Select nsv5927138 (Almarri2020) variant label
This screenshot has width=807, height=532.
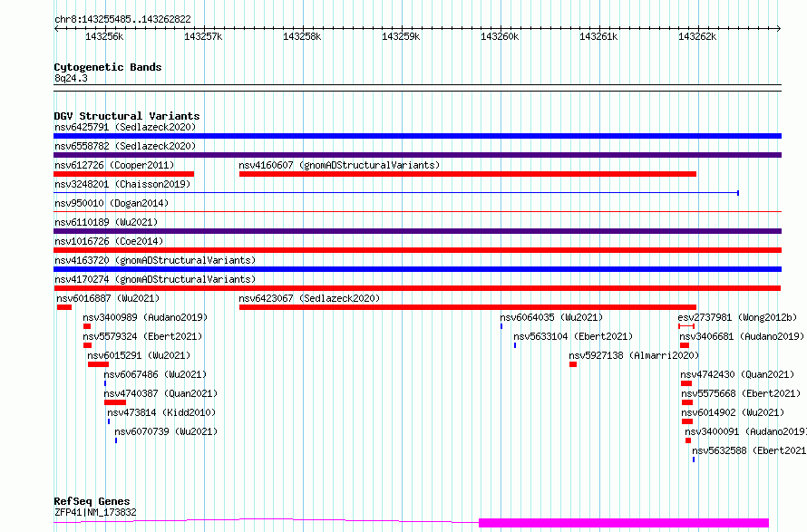(634, 355)
